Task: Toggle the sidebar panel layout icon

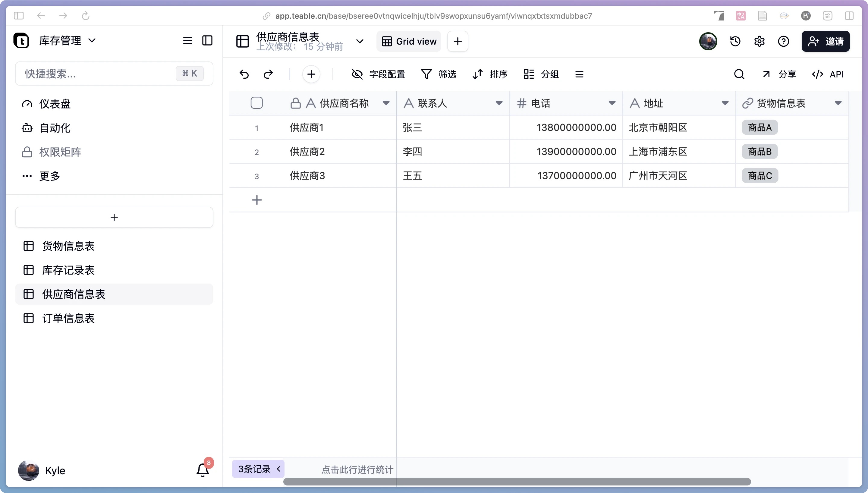Action: coord(207,41)
